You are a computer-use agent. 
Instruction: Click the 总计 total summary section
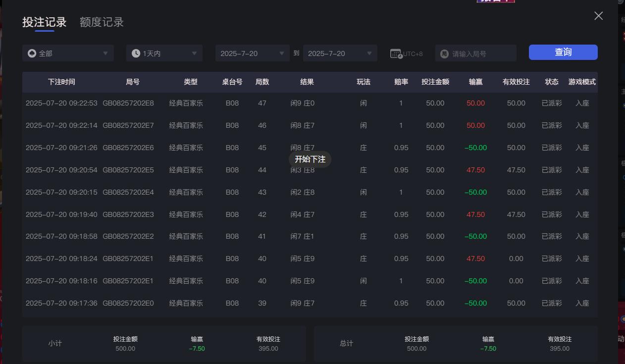(346, 343)
